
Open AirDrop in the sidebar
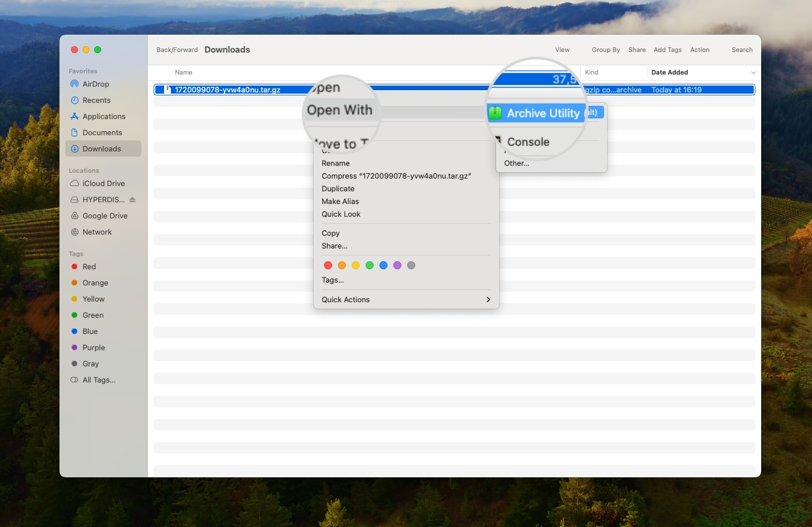click(96, 84)
